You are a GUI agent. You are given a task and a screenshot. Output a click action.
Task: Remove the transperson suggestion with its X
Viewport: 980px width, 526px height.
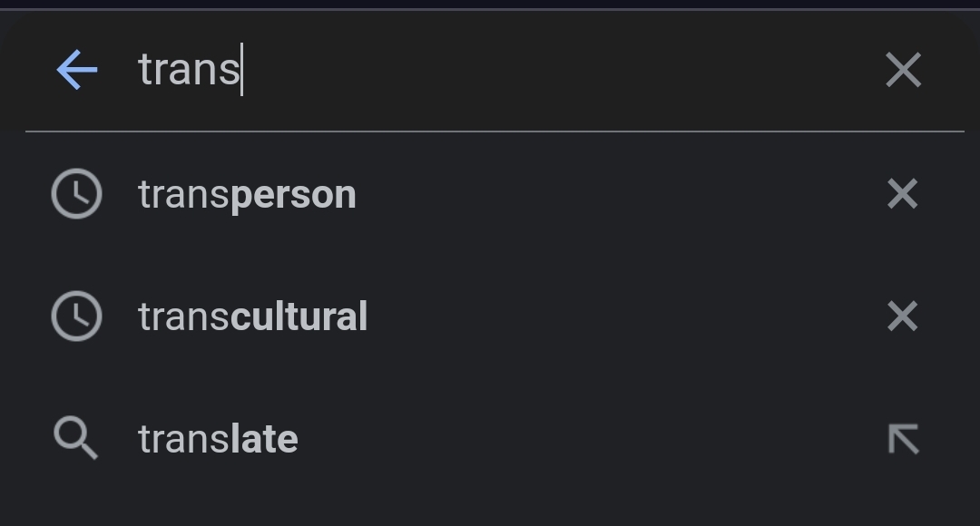903,194
